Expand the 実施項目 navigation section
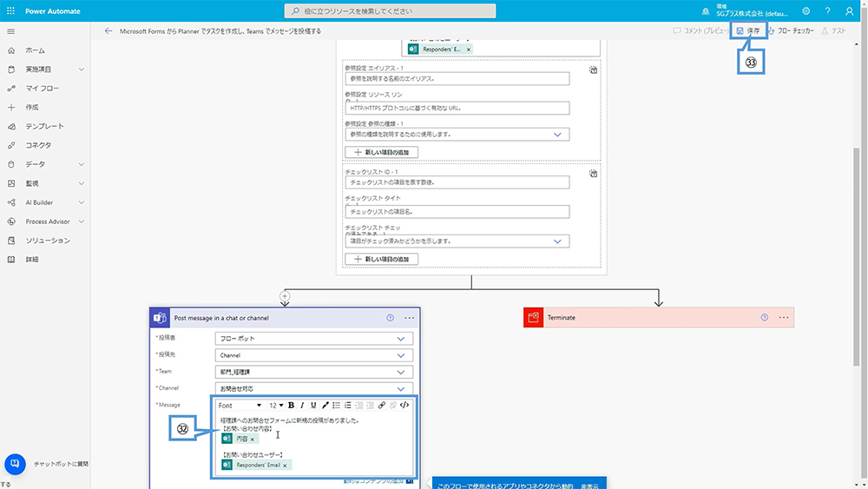868x489 pixels. [82, 69]
